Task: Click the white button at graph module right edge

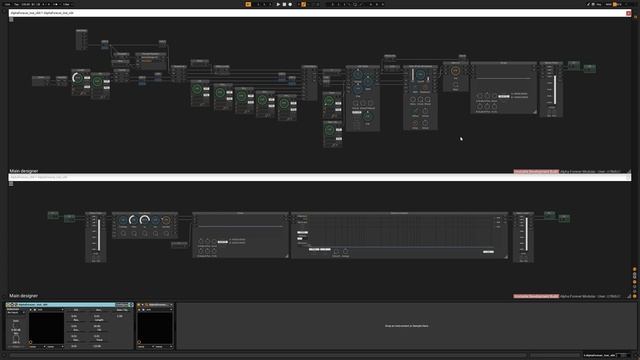Action: click(x=488, y=252)
